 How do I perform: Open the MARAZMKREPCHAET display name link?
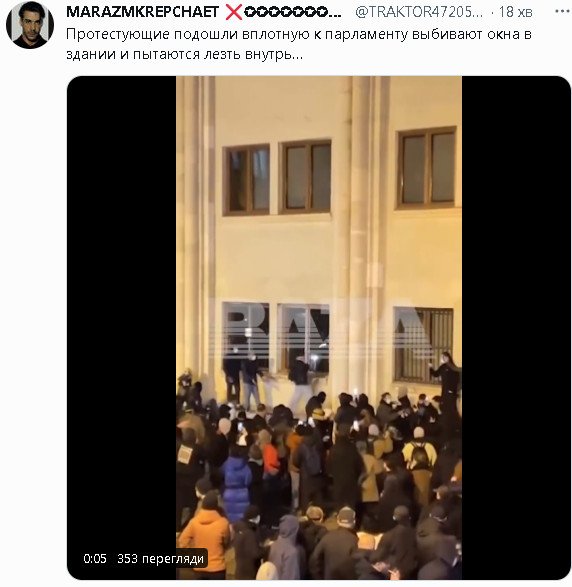[x=142, y=12]
